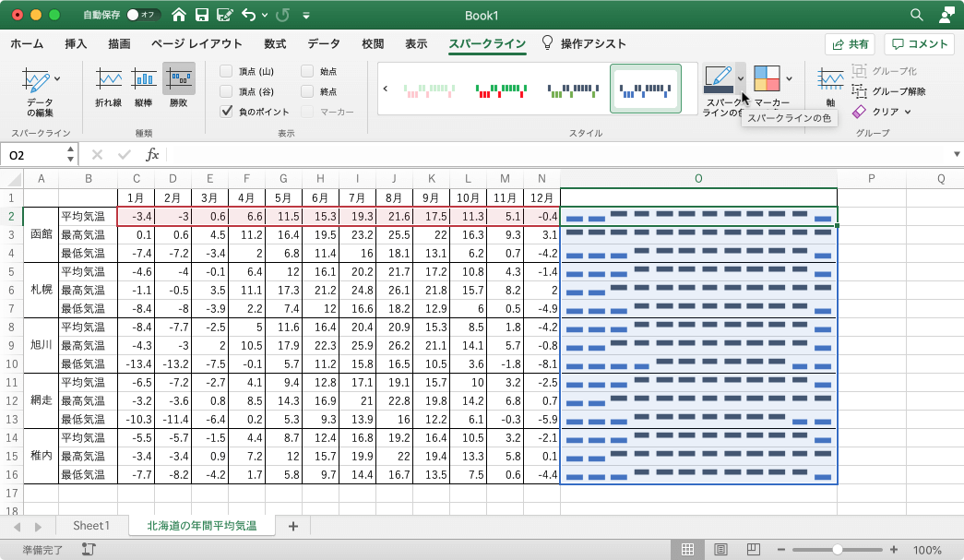Open the マーカー color icon

tap(767, 78)
